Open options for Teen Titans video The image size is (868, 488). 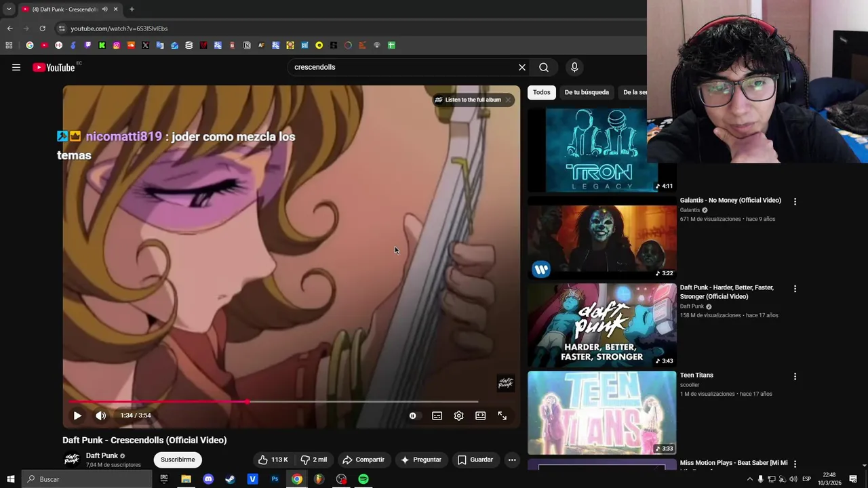point(795,376)
